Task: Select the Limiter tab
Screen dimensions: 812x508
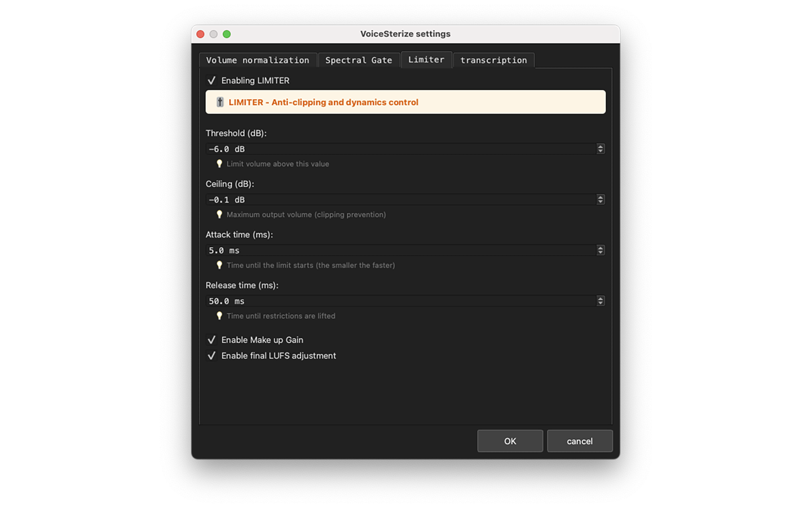Action: 426,59
